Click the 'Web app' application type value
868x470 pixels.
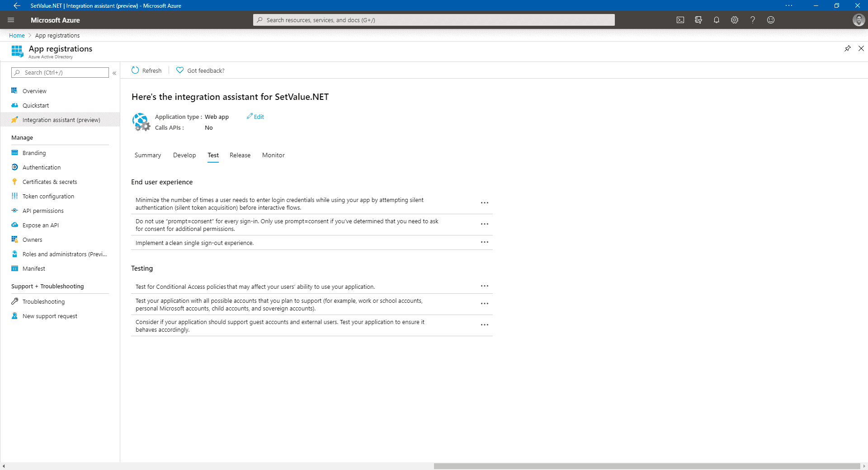coord(217,117)
